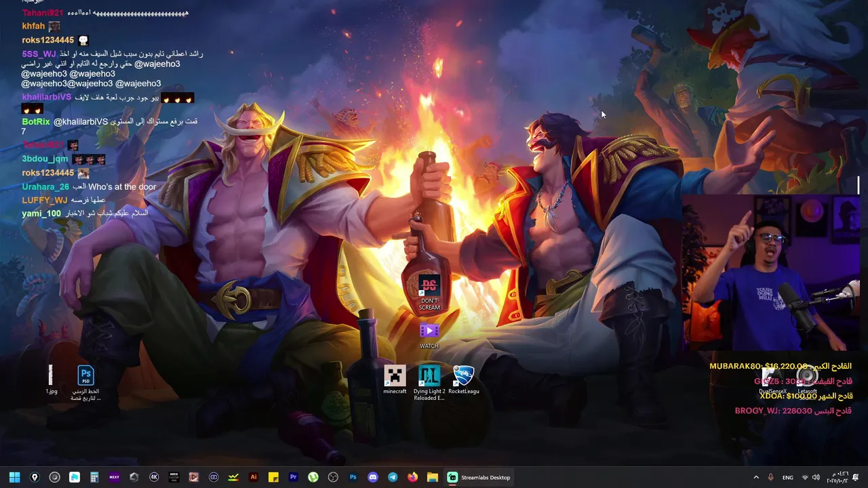Open File Explorer from the taskbar
Viewport: 868px width, 488px height.
432,477
